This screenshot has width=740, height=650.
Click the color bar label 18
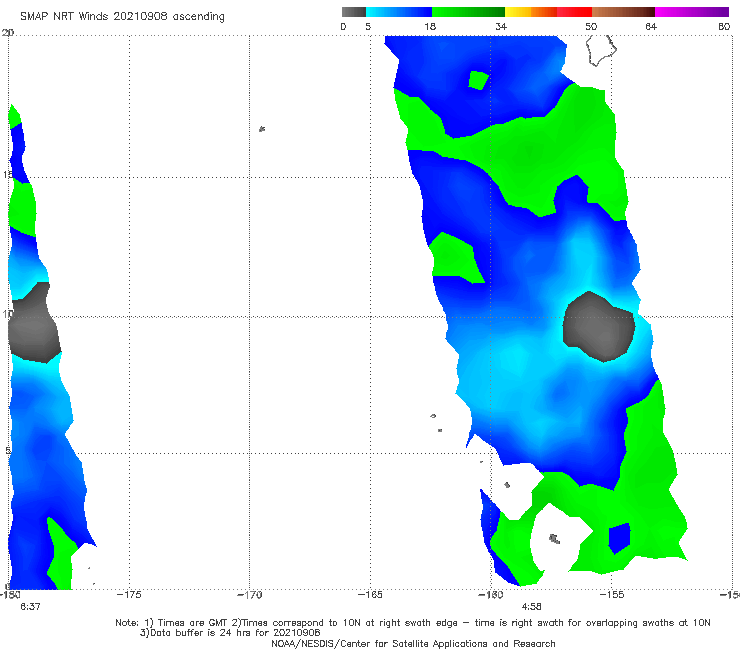point(430,26)
